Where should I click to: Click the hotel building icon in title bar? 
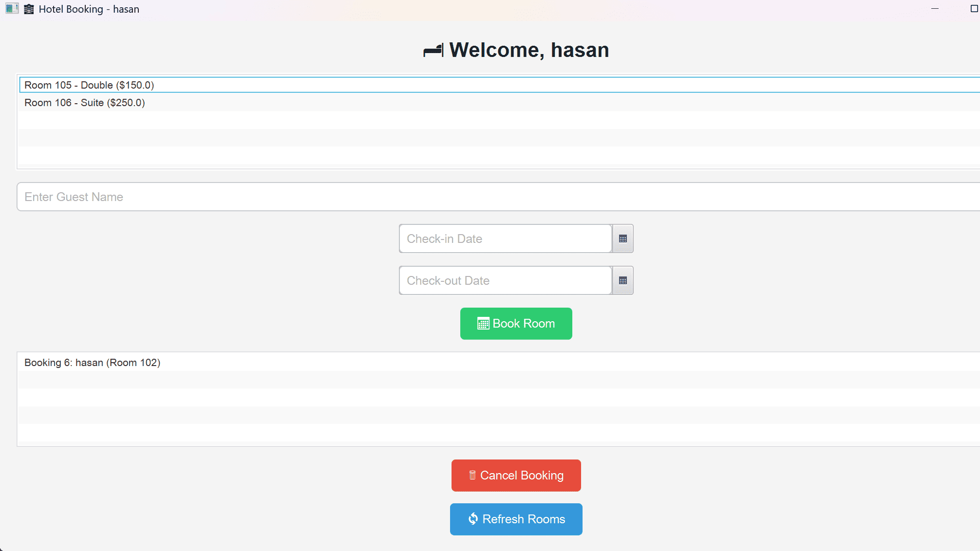28,9
